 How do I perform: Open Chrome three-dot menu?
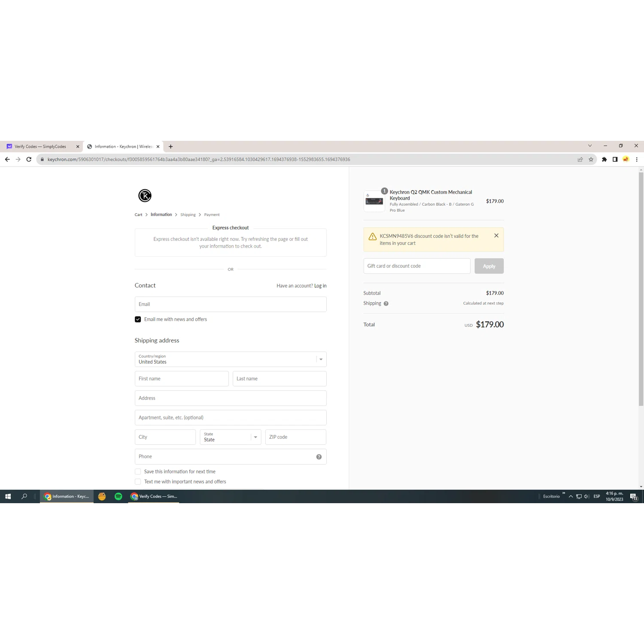pyautogui.click(x=637, y=159)
